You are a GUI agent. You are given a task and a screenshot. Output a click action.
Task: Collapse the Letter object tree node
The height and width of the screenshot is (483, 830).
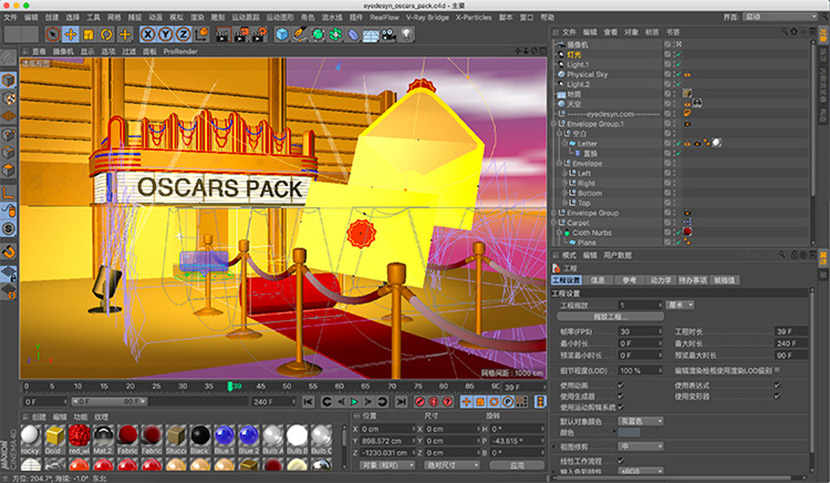point(565,144)
